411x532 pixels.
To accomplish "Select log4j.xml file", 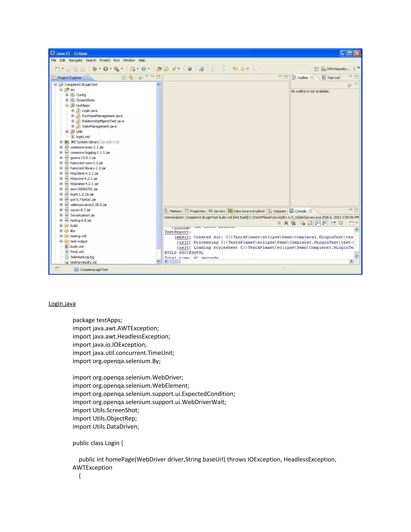I will 83,137.
